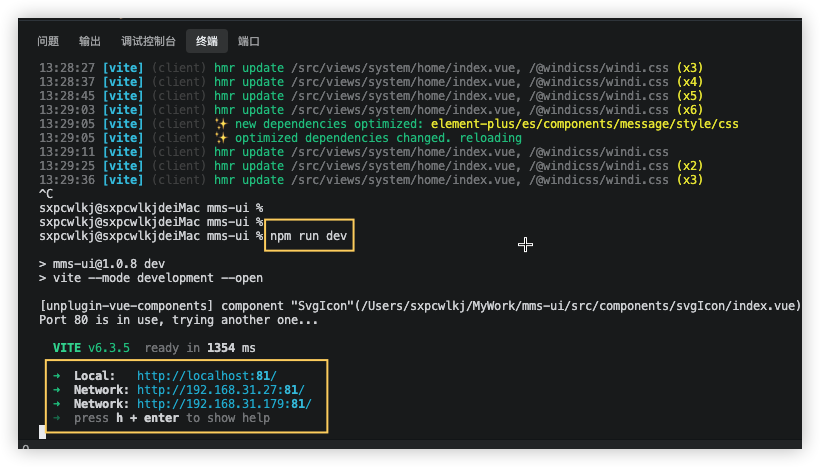Open Network URL http://192.168.31.27:81/
The image size is (820, 467).
[x=220, y=389]
